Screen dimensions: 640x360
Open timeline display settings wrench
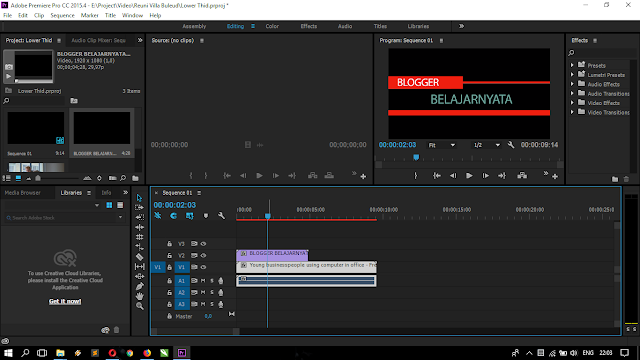tap(221, 216)
